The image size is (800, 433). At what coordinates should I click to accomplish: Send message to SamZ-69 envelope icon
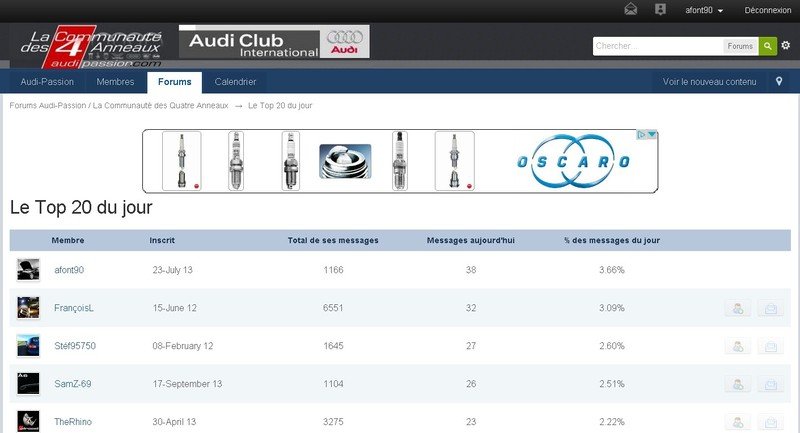(770, 384)
